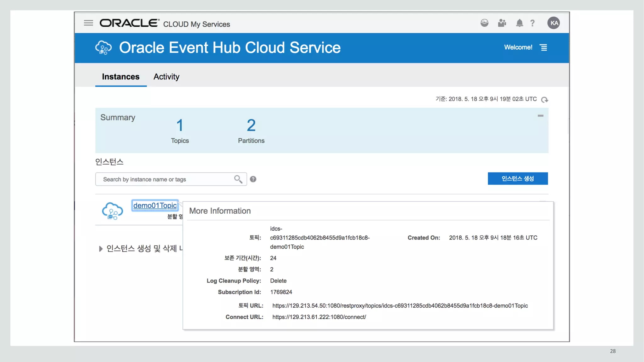Expand the 인스턴스 생성 및 삭제 section
The image size is (644, 362).
pos(101,249)
